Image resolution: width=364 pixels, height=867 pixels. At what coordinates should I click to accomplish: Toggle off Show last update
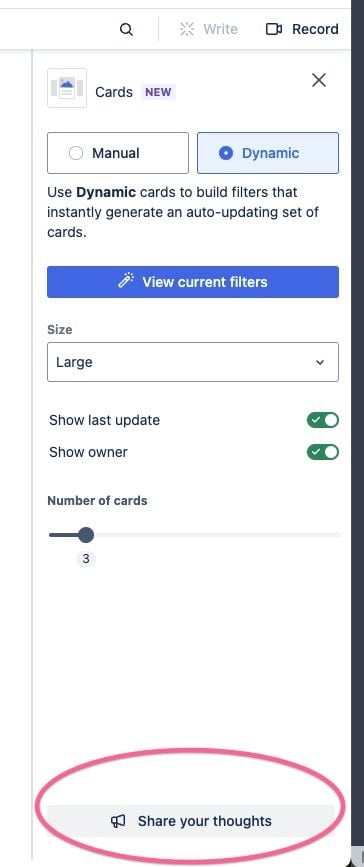coord(323,420)
